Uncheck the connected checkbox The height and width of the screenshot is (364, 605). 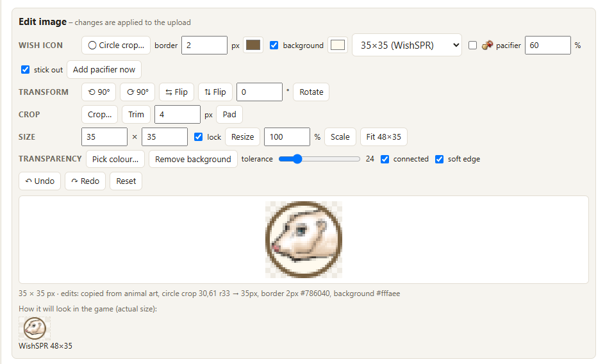point(385,159)
